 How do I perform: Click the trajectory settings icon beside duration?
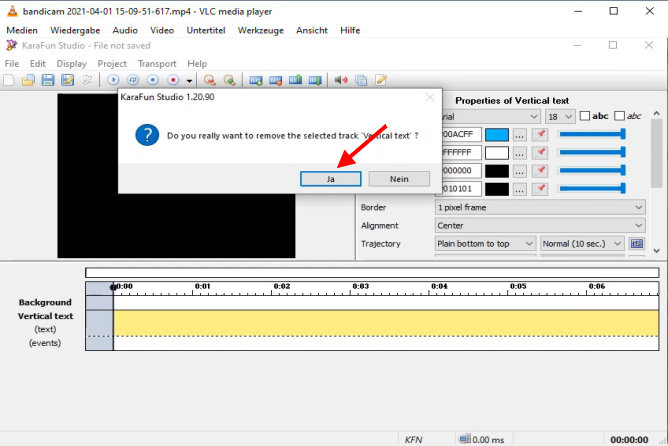pos(636,243)
